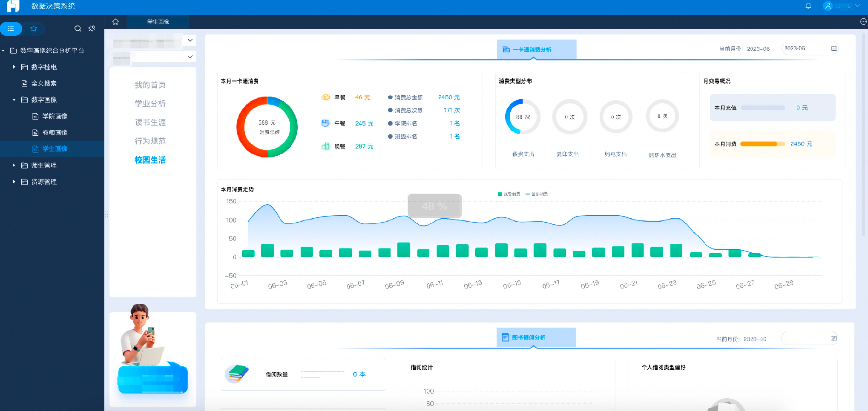Viewport: 868px width, 411px height.
Task: Click the sidebar search magnifier icon
Action: [78, 29]
